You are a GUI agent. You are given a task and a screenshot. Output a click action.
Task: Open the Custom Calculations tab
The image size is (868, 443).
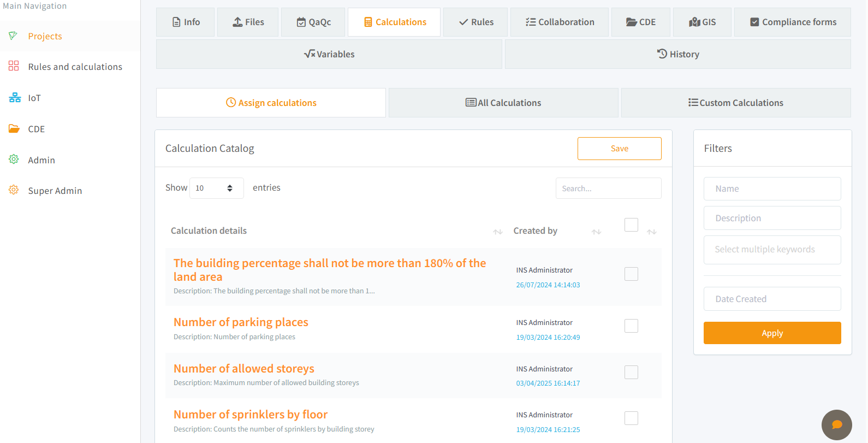[736, 103]
